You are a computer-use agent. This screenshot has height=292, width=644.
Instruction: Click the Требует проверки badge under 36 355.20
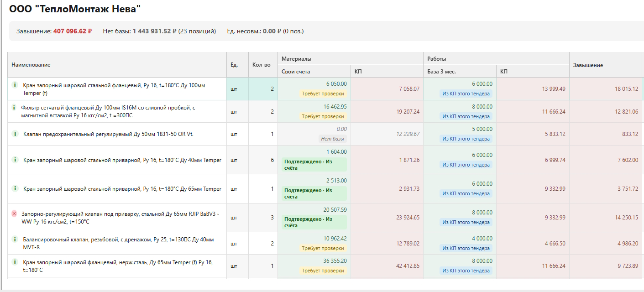tap(323, 271)
